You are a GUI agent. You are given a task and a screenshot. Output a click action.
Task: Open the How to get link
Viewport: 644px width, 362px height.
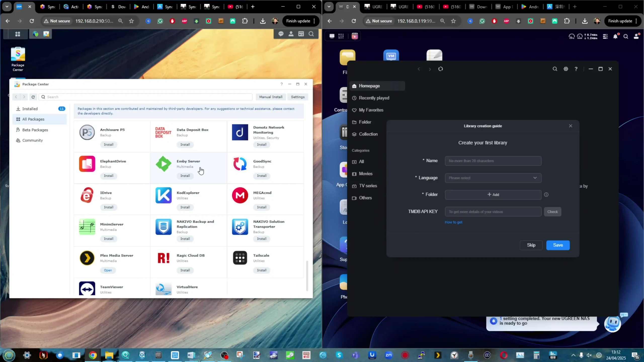pos(453,222)
